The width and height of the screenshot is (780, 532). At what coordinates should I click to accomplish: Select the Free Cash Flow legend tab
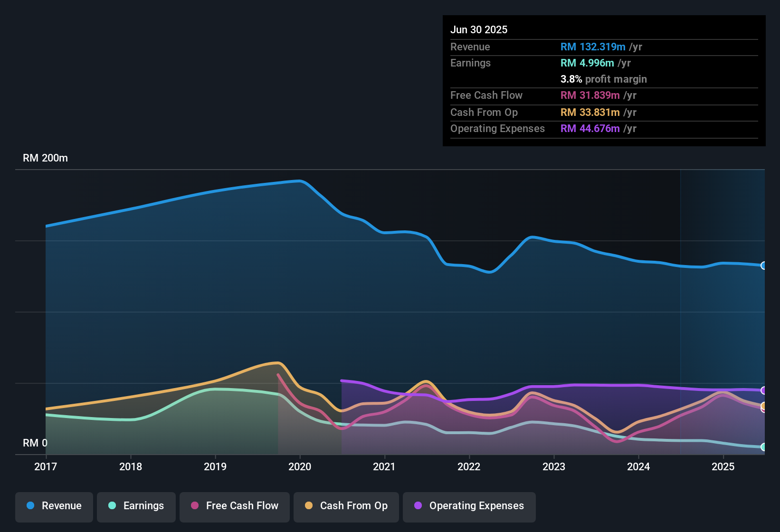click(x=234, y=506)
